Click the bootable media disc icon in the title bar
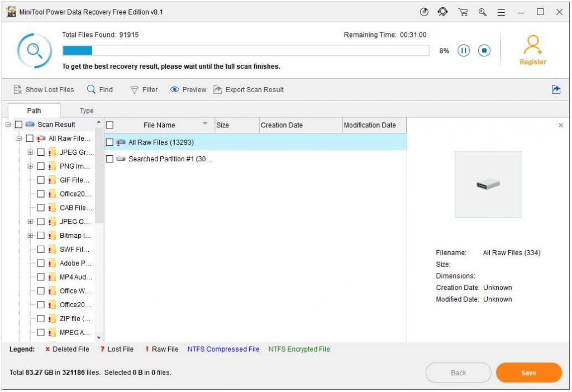 point(424,12)
